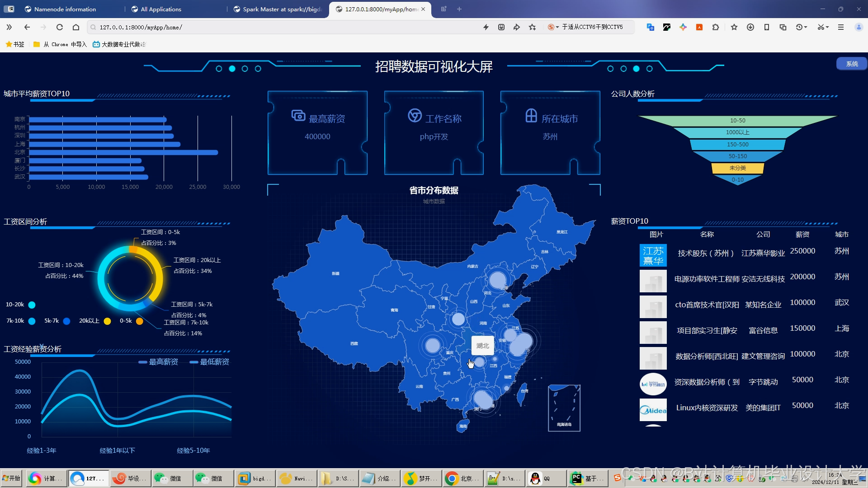
Task: Open the downloads icon in toolbar
Action: 750,27
